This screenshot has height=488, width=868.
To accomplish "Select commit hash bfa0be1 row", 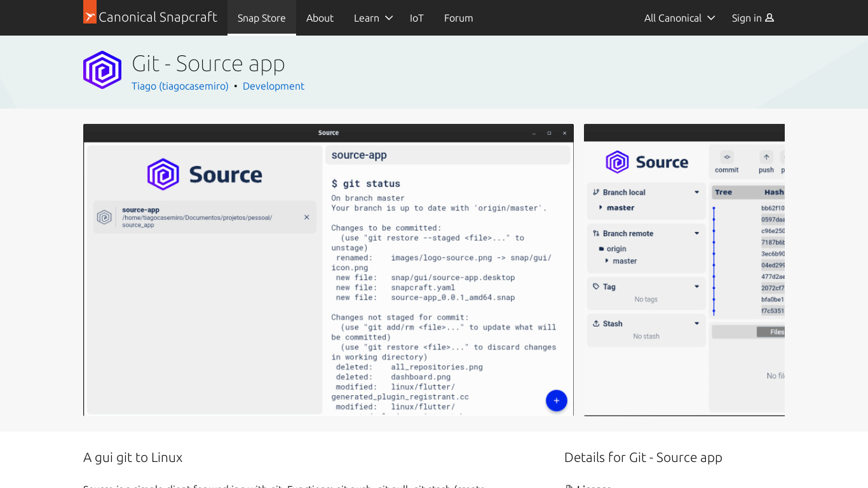I will point(773,300).
